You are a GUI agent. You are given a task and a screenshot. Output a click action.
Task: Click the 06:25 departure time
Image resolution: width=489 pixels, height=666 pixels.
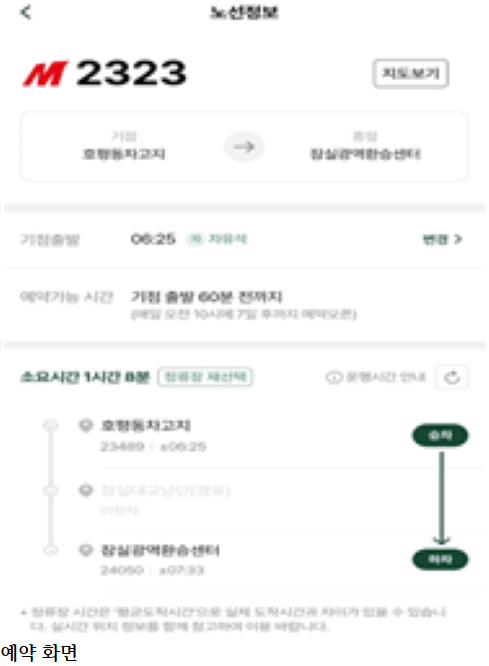click(x=153, y=239)
